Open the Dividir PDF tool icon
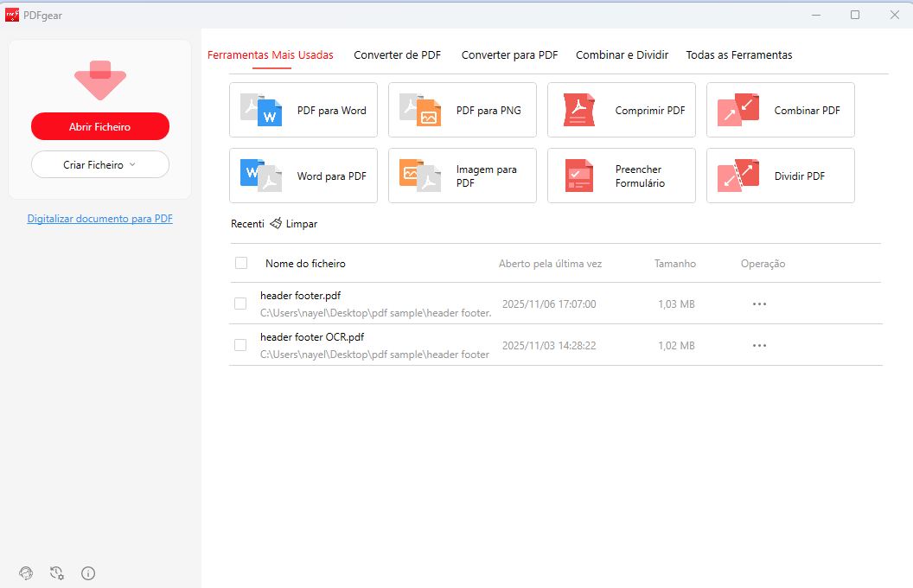Viewport: 913px width, 588px height. pos(738,176)
